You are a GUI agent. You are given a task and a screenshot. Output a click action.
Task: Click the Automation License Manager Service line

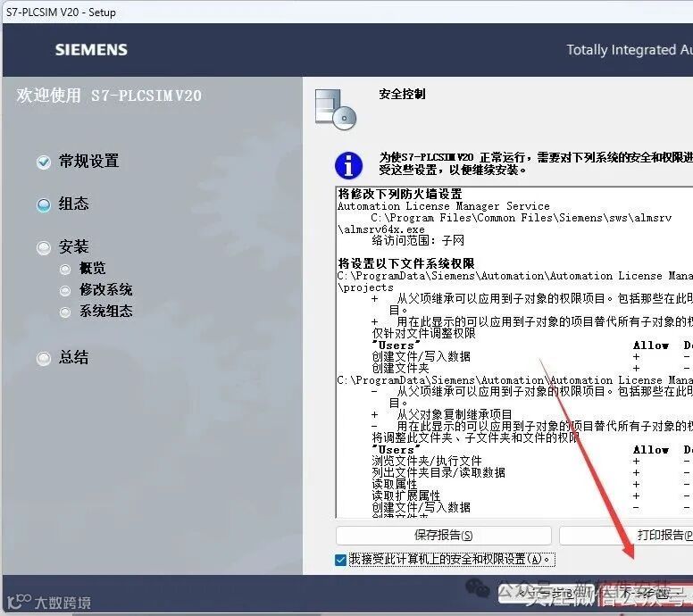pyautogui.click(x=444, y=206)
